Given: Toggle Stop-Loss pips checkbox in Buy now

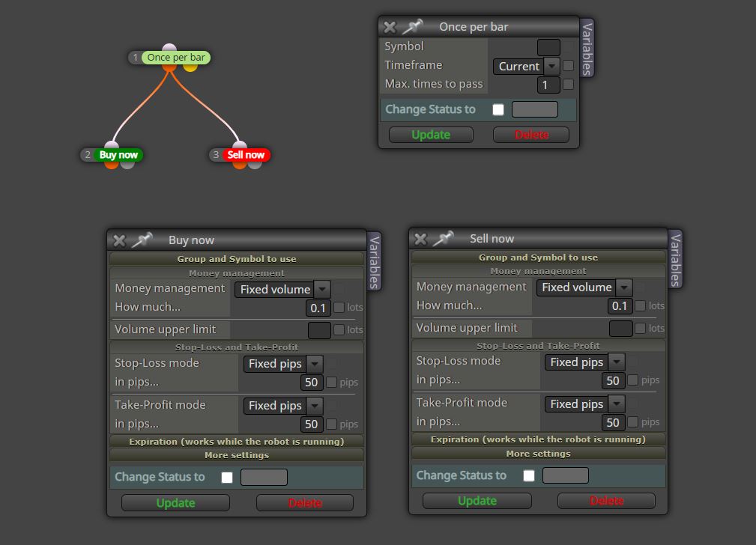Looking at the screenshot, I should pos(331,382).
